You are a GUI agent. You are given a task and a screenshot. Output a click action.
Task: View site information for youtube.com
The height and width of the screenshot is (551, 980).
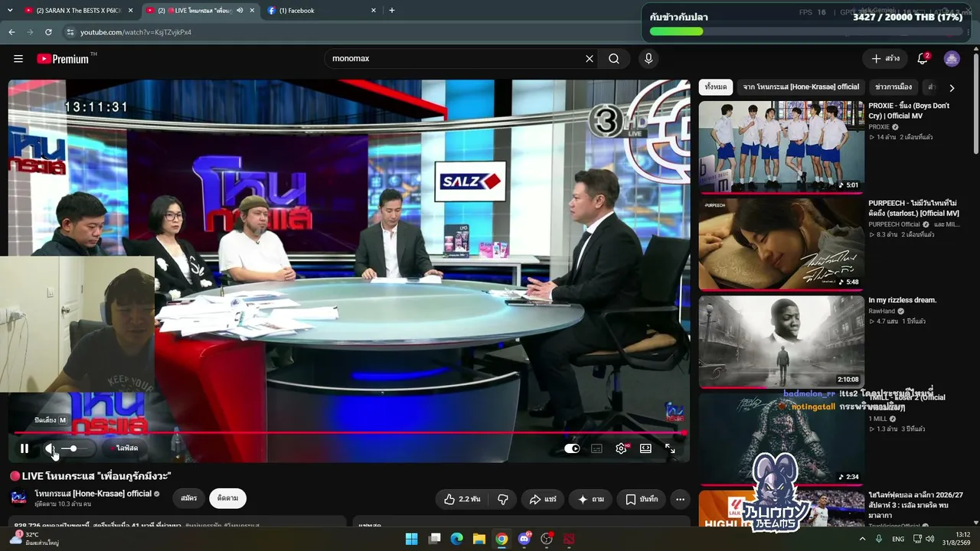tap(70, 32)
